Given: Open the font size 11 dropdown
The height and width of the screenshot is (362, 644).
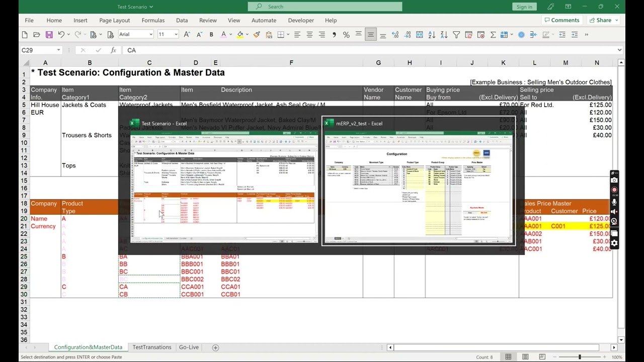Looking at the screenshot, I should [x=176, y=35].
